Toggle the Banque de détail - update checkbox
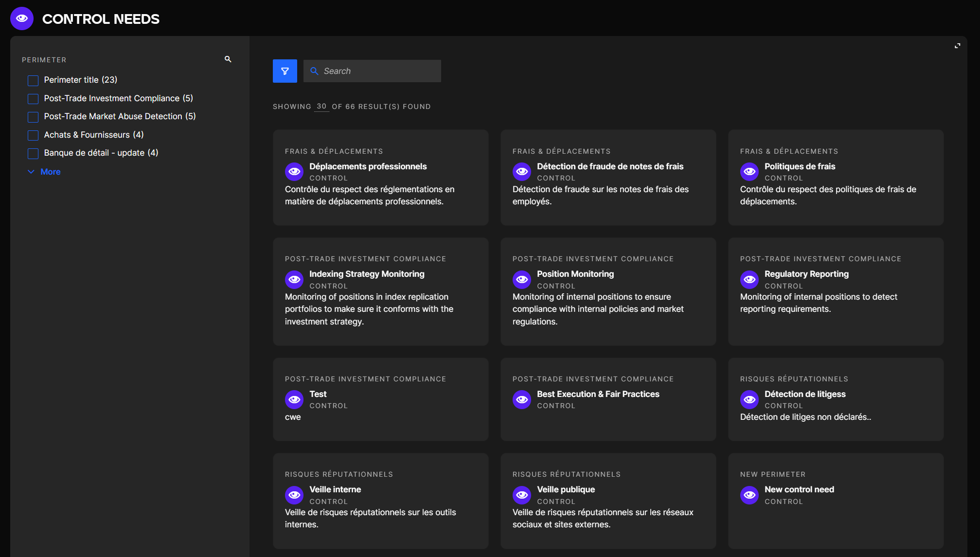Viewport: 980px width, 557px height. pos(33,153)
